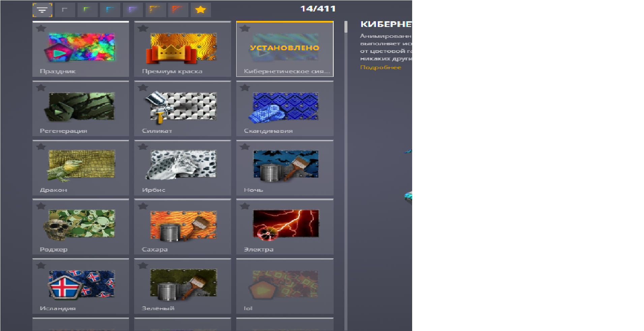Click the Исландия label text
The width and height of the screenshot is (644, 331).
58,308
